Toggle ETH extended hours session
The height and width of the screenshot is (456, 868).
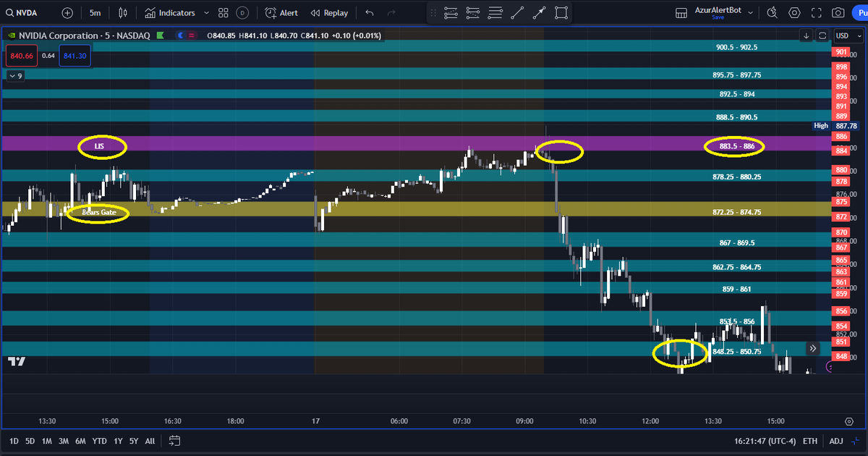click(811, 441)
